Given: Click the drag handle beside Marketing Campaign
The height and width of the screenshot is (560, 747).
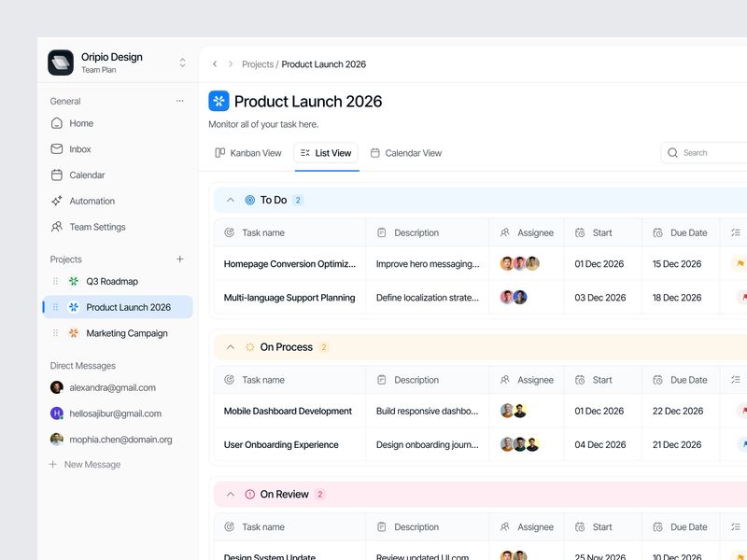Looking at the screenshot, I should click(x=55, y=333).
